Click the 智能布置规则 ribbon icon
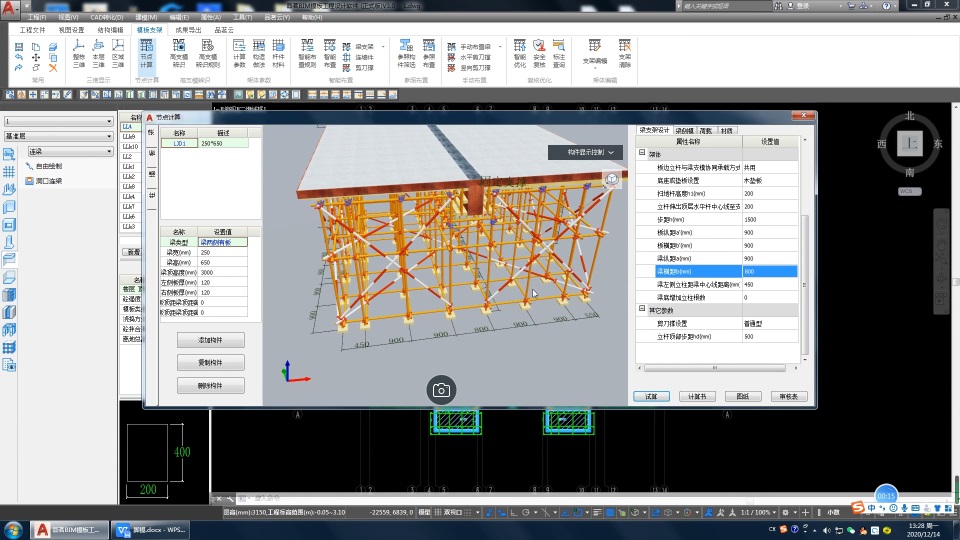 click(x=307, y=53)
